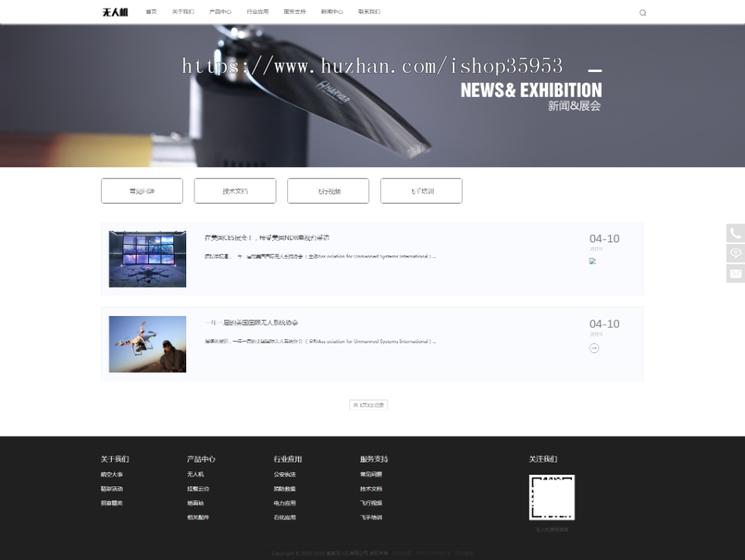Click the pagination record count box
Viewport: 745px width, 560px height.
click(x=368, y=405)
